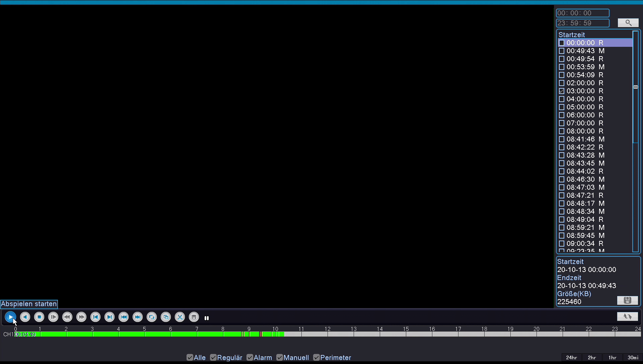Screen dimensions: 643x364
Task: Click the fullscreen windows icon
Action: (166, 317)
